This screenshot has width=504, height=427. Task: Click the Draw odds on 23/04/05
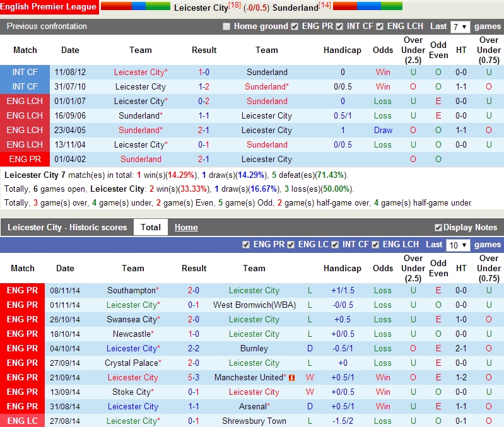383,130
